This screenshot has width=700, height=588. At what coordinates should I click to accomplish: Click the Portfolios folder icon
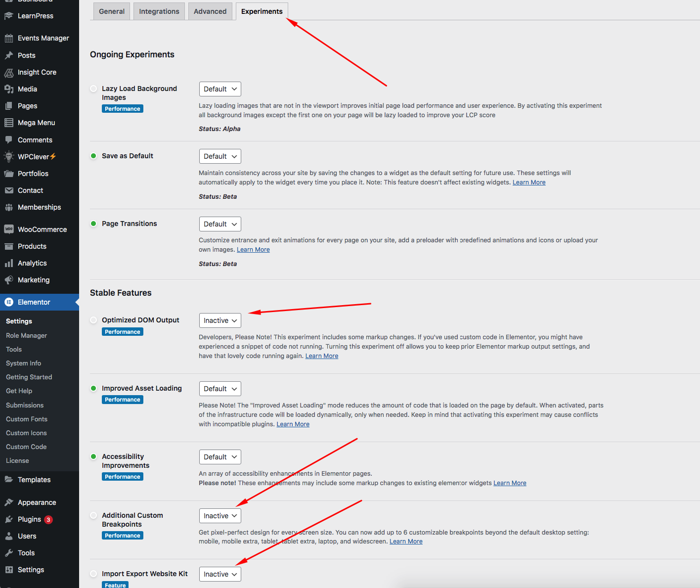point(9,174)
